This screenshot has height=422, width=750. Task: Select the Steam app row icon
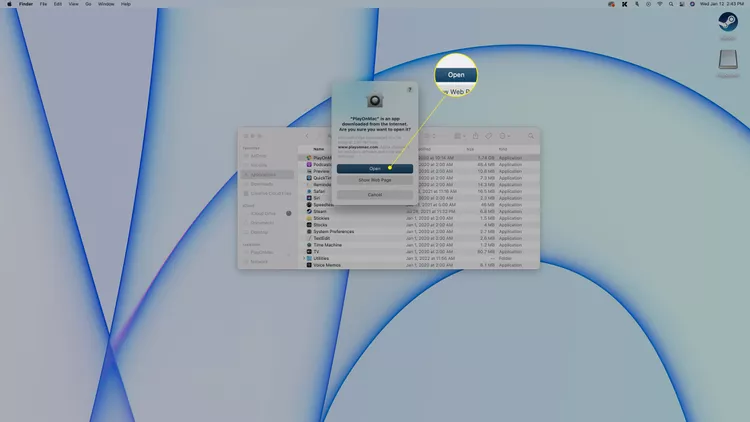[x=309, y=211]
